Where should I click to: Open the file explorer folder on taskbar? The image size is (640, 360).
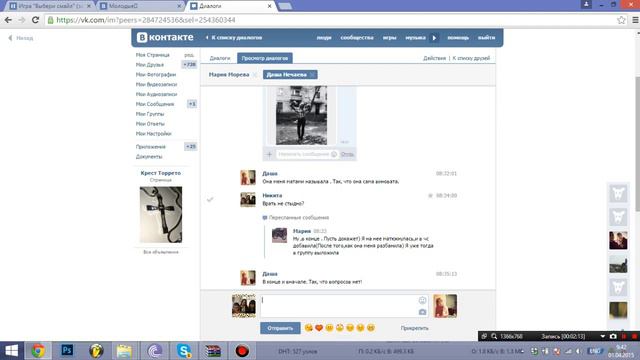[x=124, y=351]
